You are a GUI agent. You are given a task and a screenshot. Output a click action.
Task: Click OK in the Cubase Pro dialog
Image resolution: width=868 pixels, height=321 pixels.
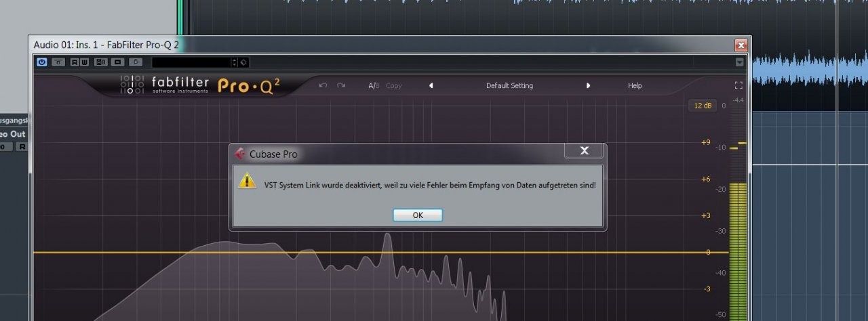tap(418, 215)
